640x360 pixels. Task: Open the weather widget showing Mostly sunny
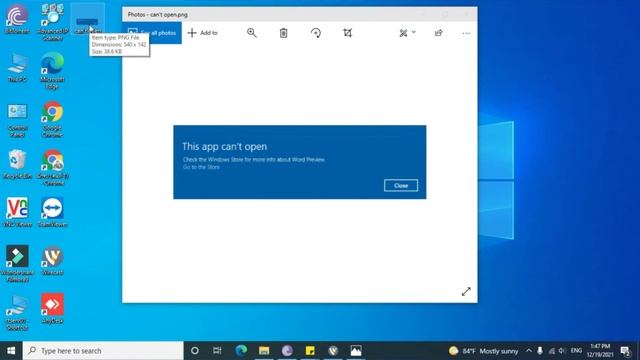[x=484, y=351]
